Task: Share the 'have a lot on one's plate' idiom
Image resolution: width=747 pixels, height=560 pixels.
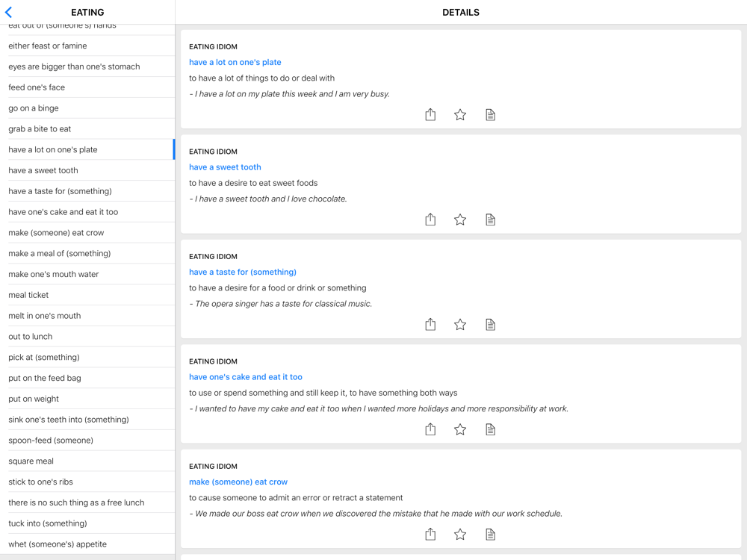Action: tap(430, 114)
